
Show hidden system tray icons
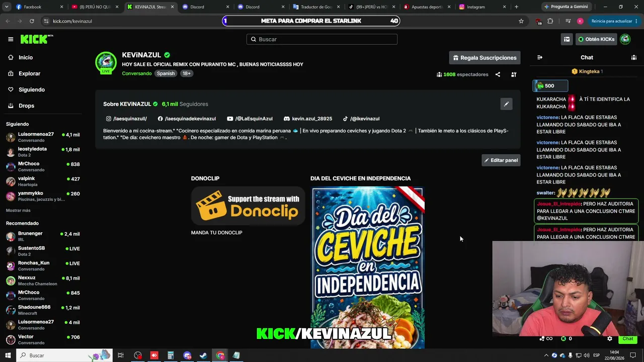(x=546, y=355)
